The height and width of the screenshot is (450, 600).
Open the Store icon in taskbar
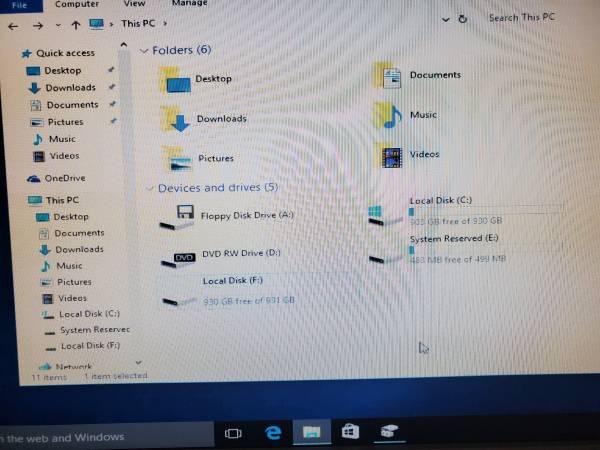(x=349, y=432)
